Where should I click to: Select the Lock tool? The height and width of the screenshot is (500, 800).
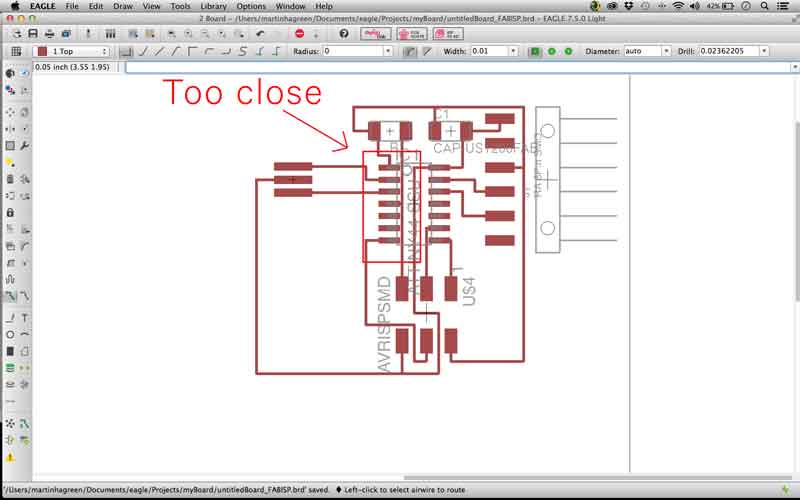pyautogui.click(x=10, y=212)
